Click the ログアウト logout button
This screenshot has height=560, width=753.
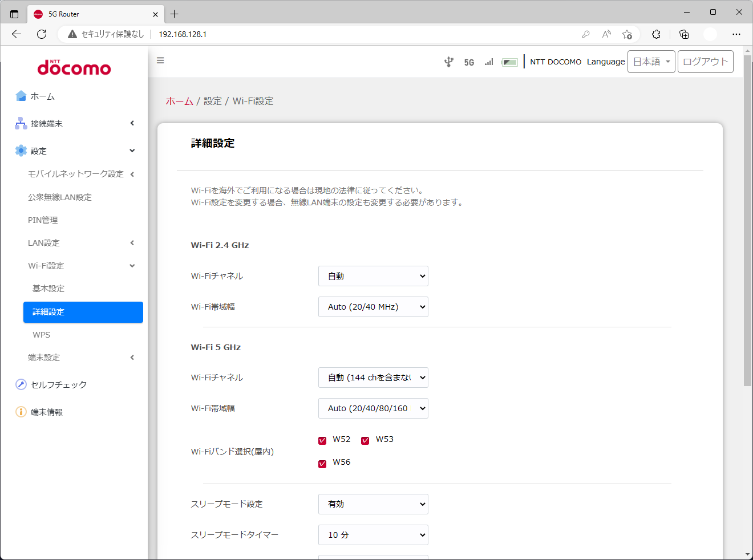(705, 62)
